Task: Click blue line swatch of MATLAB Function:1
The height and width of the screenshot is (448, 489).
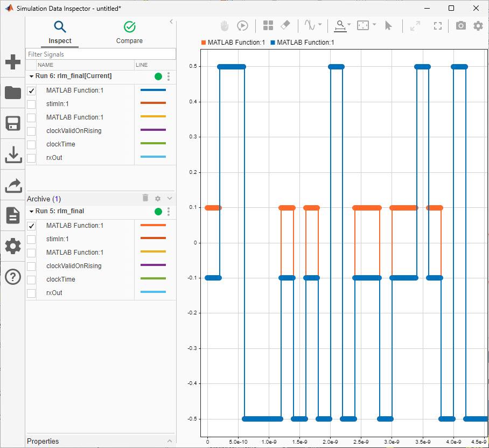Action: click(153, 90)
